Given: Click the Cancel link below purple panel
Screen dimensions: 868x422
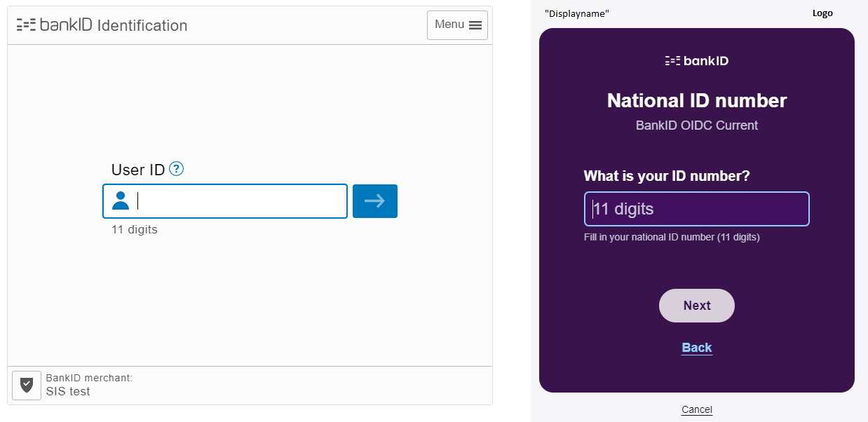Looking at the screenshot, I should coord(697,409).
